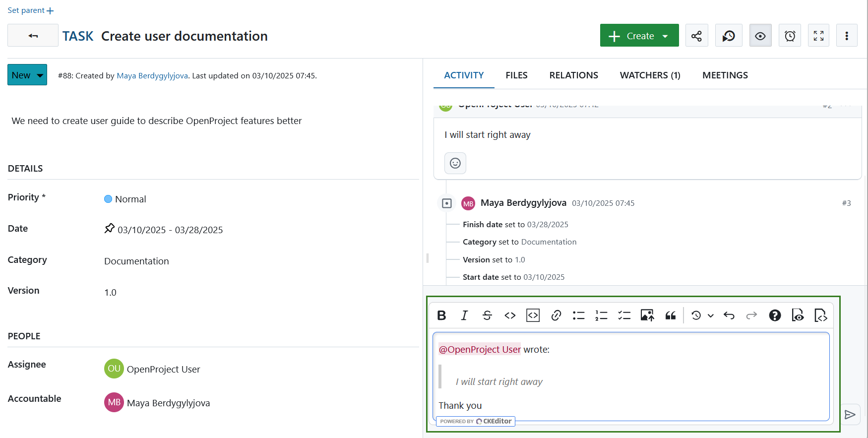
Task: Toggle the watch eye button
Action: [x=760, y=36]
